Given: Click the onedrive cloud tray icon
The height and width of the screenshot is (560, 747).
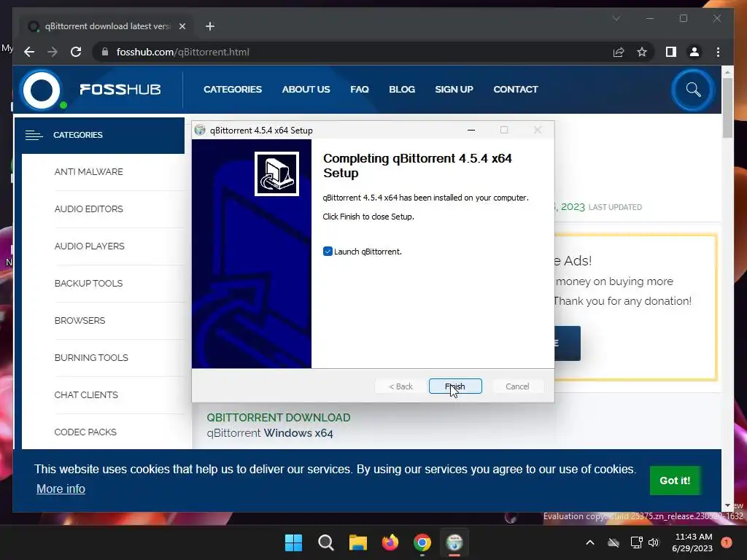Looking at the screenshot, I should coord(614,542).
